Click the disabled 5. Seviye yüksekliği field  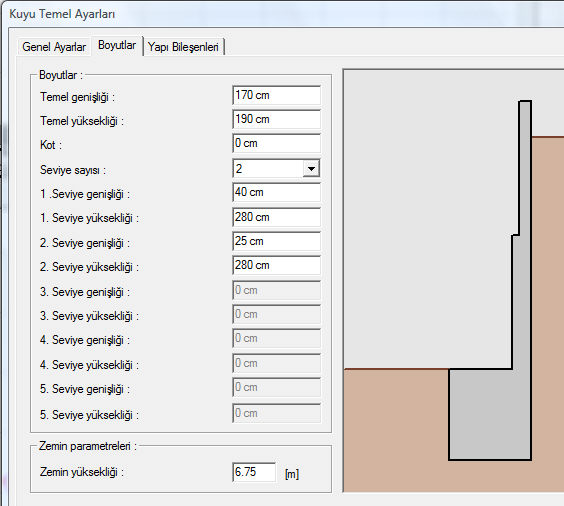coord(276,413)
